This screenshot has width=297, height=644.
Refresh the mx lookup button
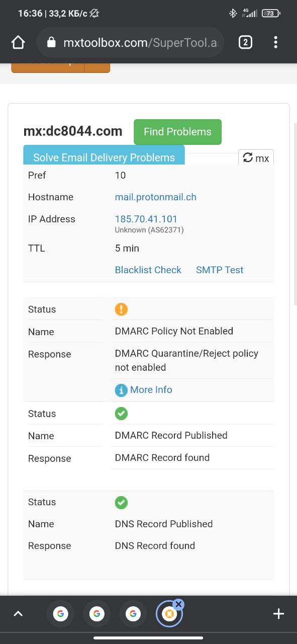pos(256,157)
